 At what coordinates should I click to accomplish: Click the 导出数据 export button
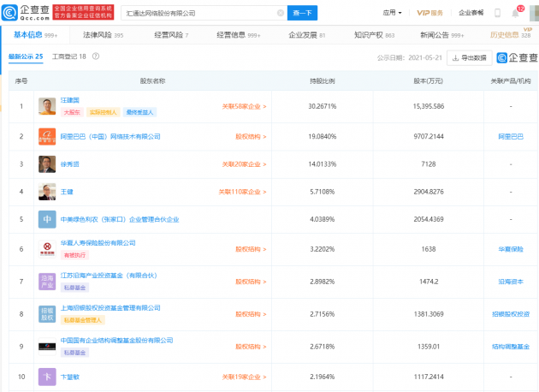[469, 57]
